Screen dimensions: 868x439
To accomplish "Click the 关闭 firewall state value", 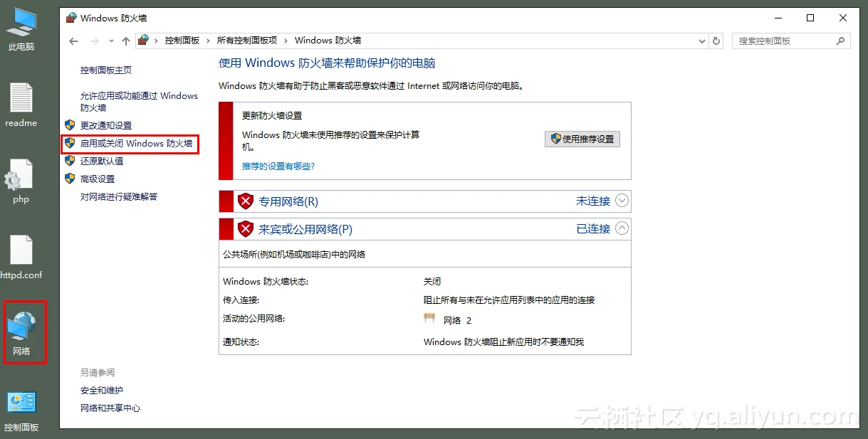I will (432, 282).
